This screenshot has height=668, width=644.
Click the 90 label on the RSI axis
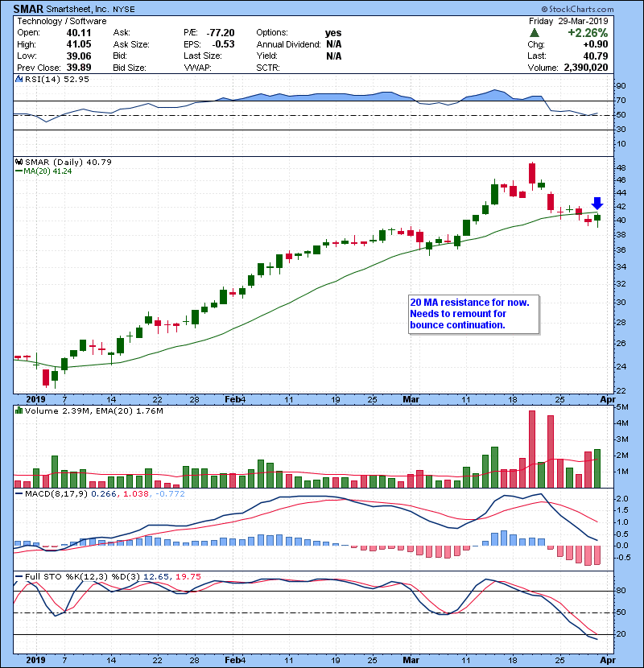pos(621,85)
